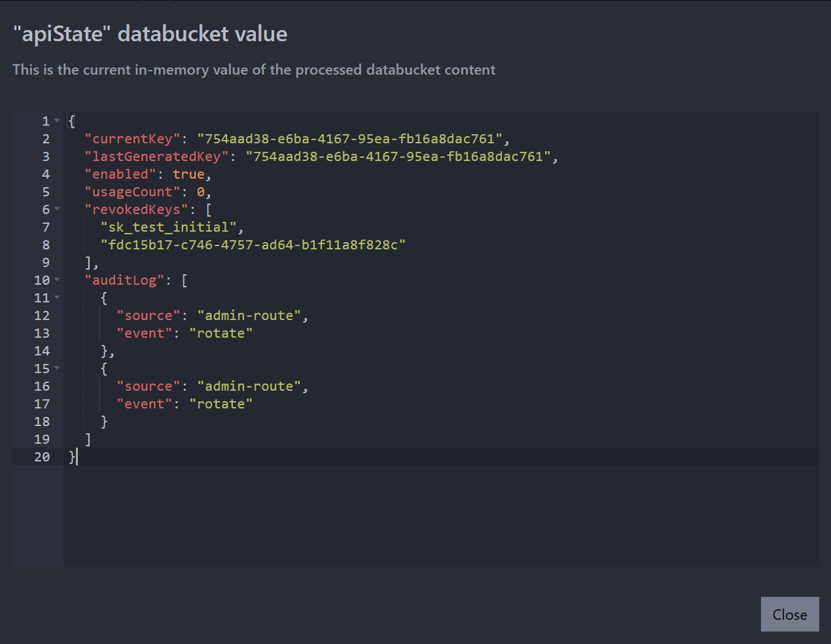The image size is (831, 644).
Task: Click "event" key on line 17
Action: pos(145,404)
